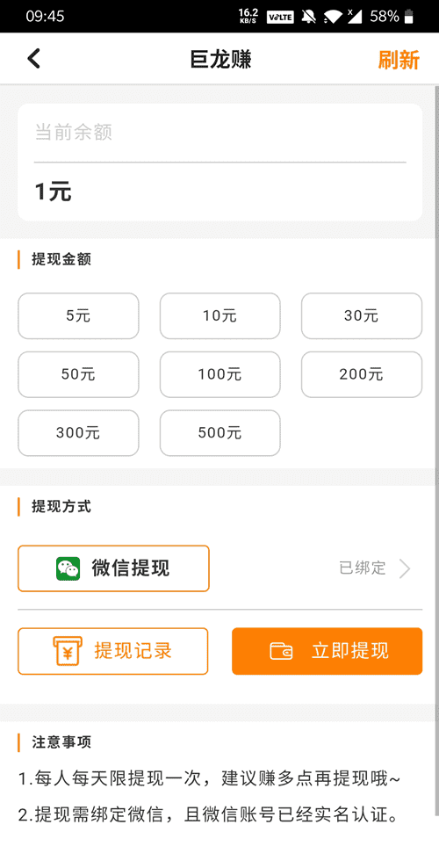This screenshot has width=439, height=868.
Task: Tap the muted notification bell icon
Action: pyautogui.click(x=308, y=17)
